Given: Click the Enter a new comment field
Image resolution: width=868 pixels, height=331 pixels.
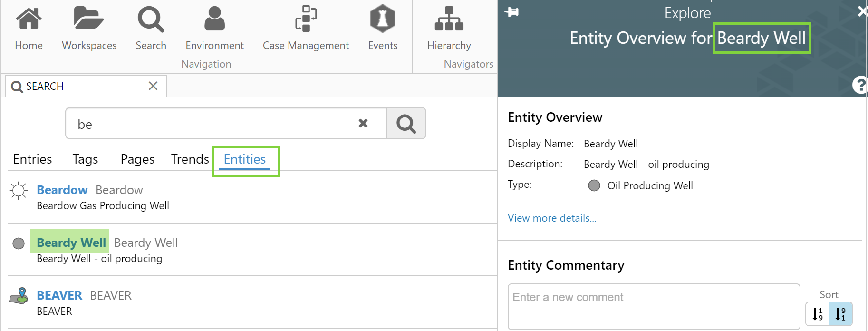Looking at the screenshot, I should pos(654,306).
